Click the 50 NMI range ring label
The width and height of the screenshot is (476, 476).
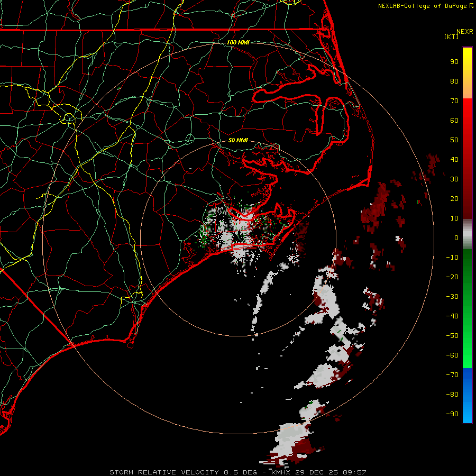tap(238, 140)
